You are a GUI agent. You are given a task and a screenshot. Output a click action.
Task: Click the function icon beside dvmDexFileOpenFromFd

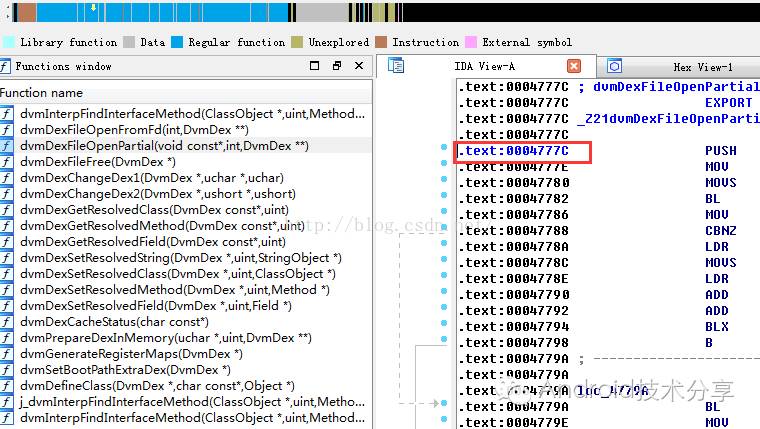(6, 130)
